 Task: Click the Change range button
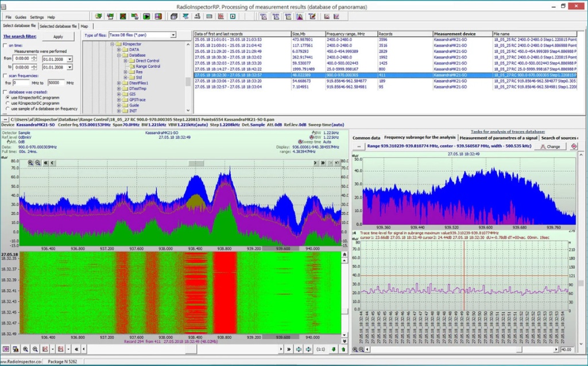[551, 147]
